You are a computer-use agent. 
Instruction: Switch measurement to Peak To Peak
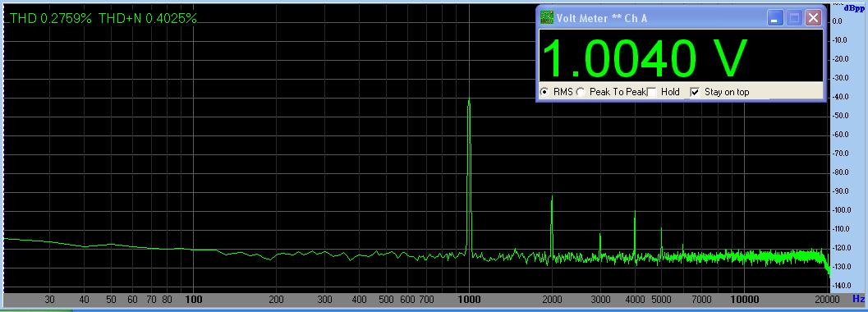click(580, 92)
